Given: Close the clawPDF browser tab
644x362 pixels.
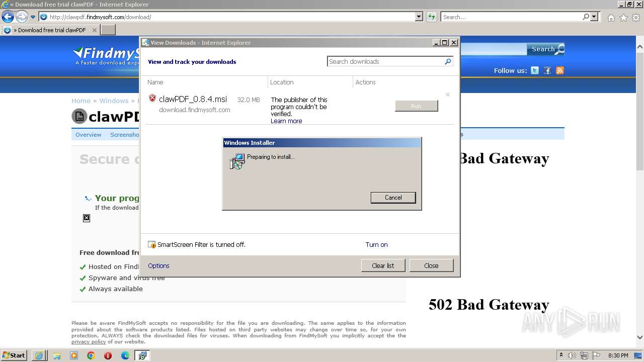Looking at the screenshot, I should (x=94, y=30).
